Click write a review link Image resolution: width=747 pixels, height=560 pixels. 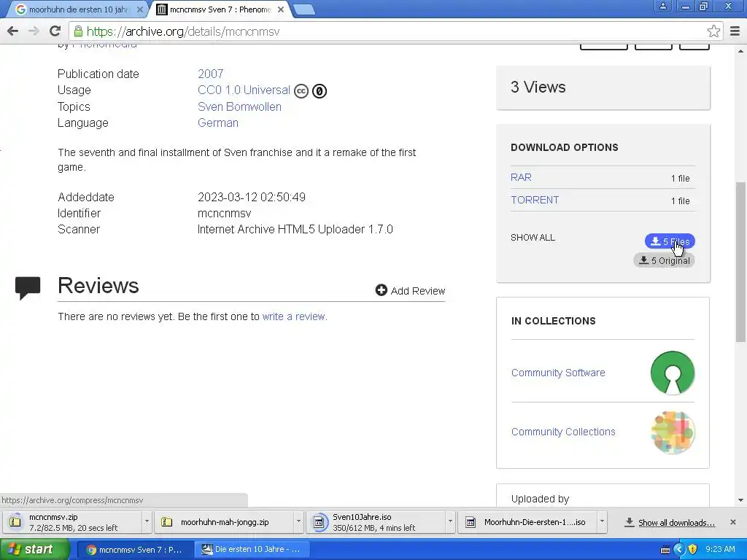pos(295,316)
